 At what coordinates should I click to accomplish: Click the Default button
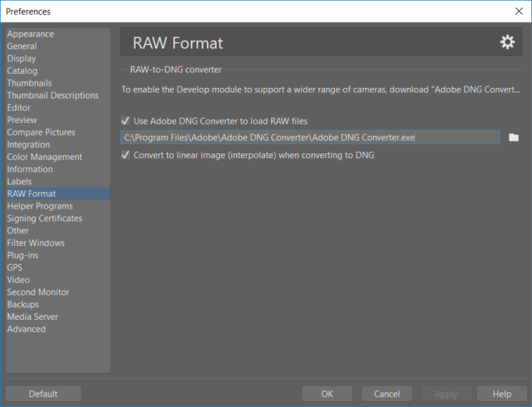pos(43,394)
